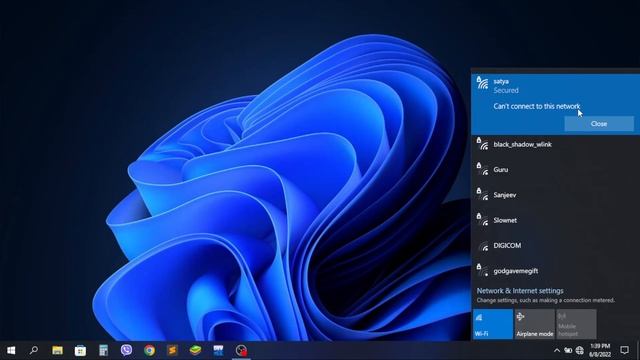Viewport: 640px width, 360px height.
Task: Open the Action Center notifications icon
Action: [624, 350]
